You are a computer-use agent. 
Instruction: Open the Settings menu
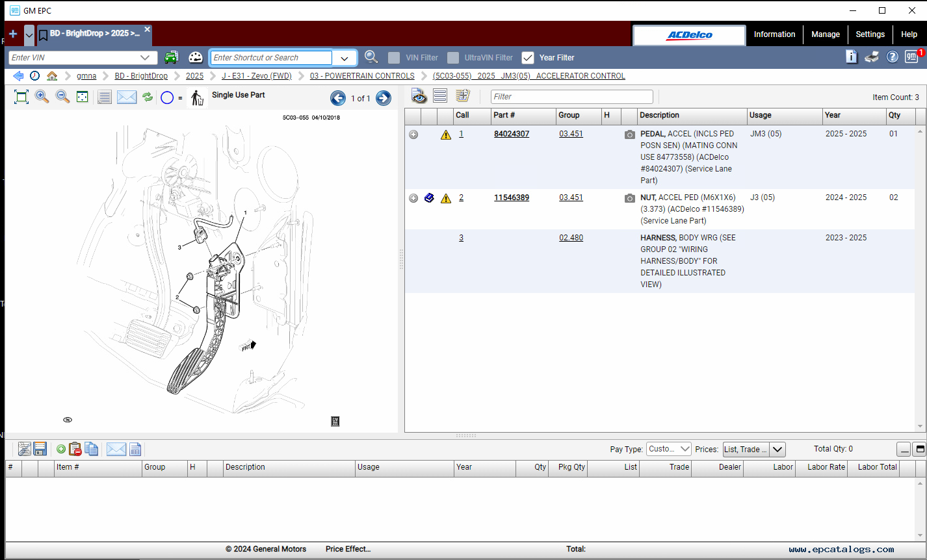pos(870,34)
